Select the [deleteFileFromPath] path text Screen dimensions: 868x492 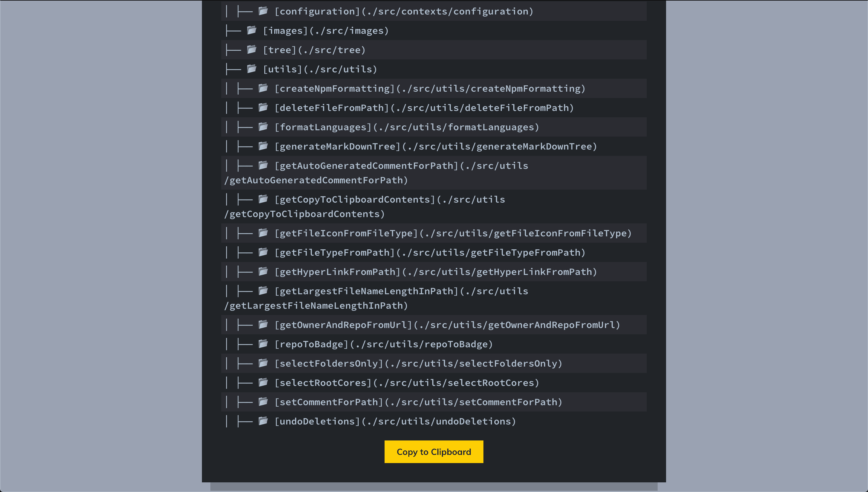(x=424, y=108)
